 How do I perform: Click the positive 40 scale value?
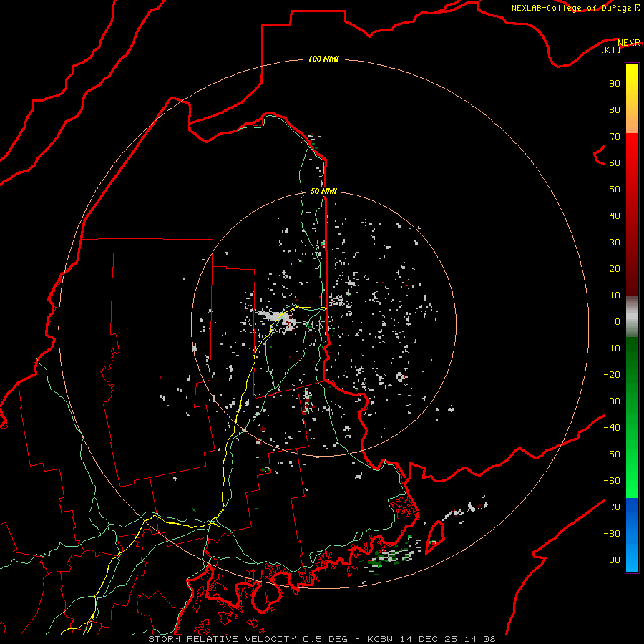coord(615,215)
